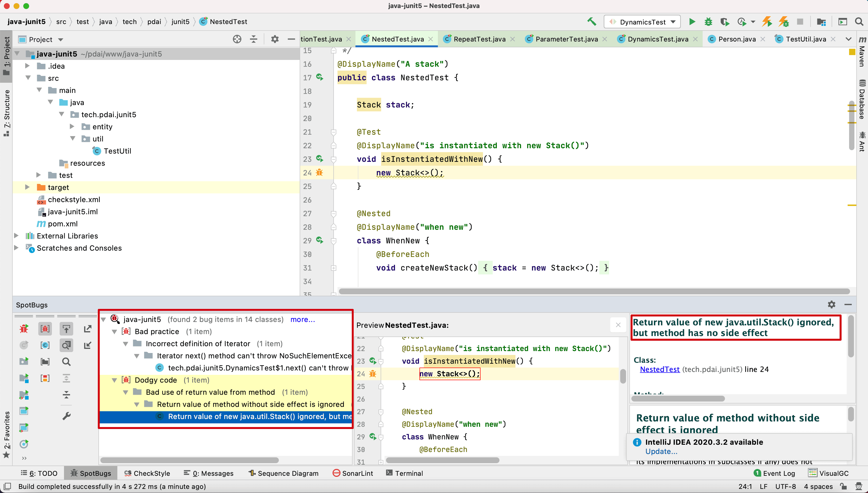Toggle the autoscroll to source button
The width and height of the screenshot is (868, 493).
pos(66,329)
